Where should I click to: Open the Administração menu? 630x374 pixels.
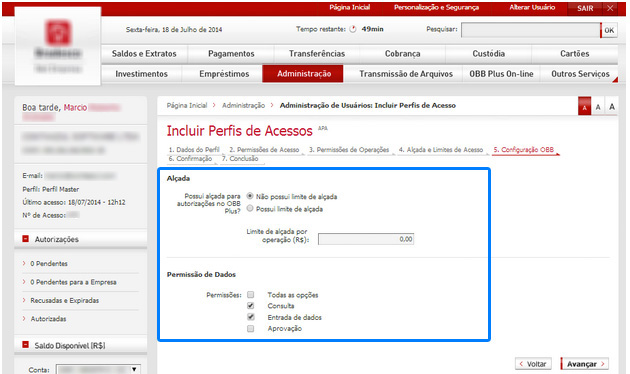303,74
